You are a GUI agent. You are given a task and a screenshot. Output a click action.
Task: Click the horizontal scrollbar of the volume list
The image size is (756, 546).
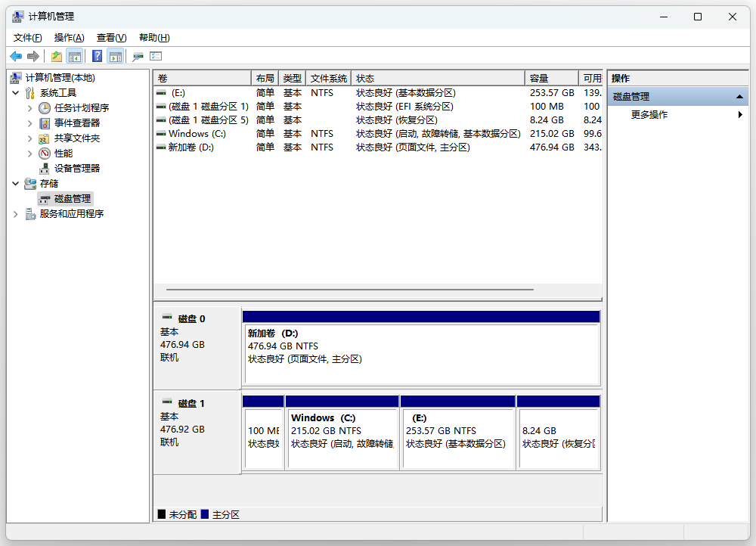[350, 290]
